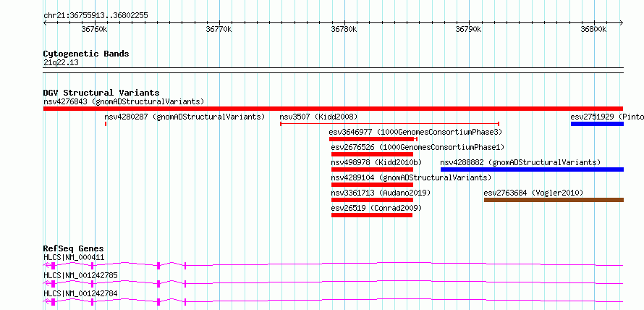Open HLCS|NM_000411 transcript label
Image resolution: width=644 pixels, height=310 pixels.
74,257
